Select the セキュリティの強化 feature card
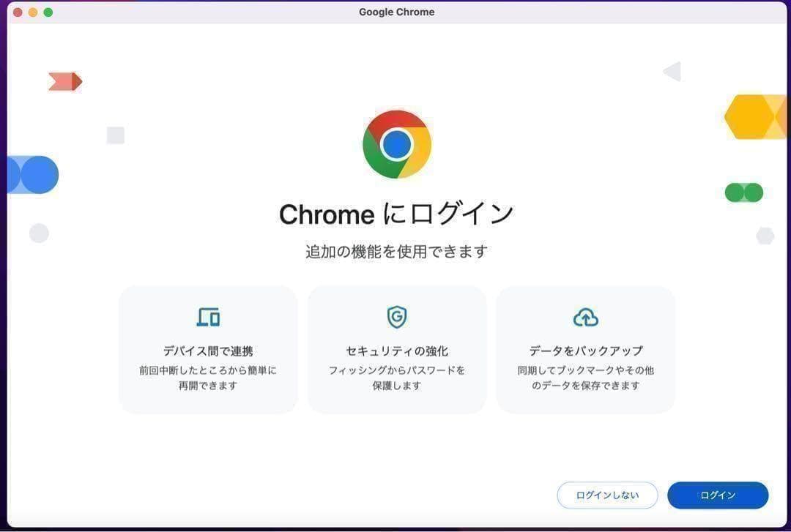 point(396,349)
